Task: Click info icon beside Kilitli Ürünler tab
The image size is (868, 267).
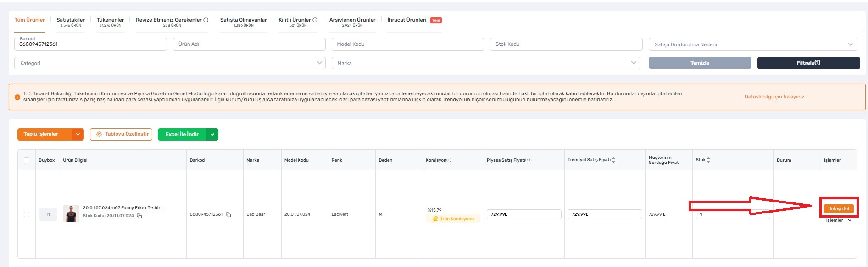Action: pyautogui.click(x=315, y=20)
